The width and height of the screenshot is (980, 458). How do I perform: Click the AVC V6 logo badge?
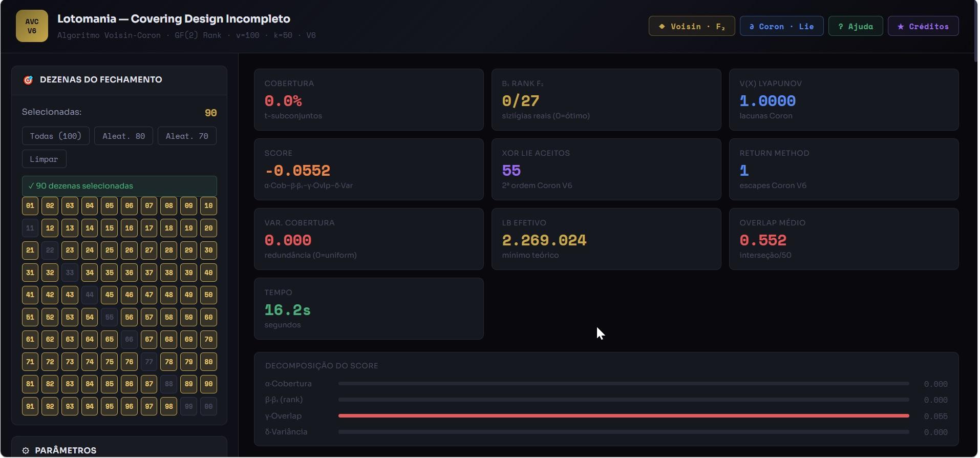(x=32, y=26)
